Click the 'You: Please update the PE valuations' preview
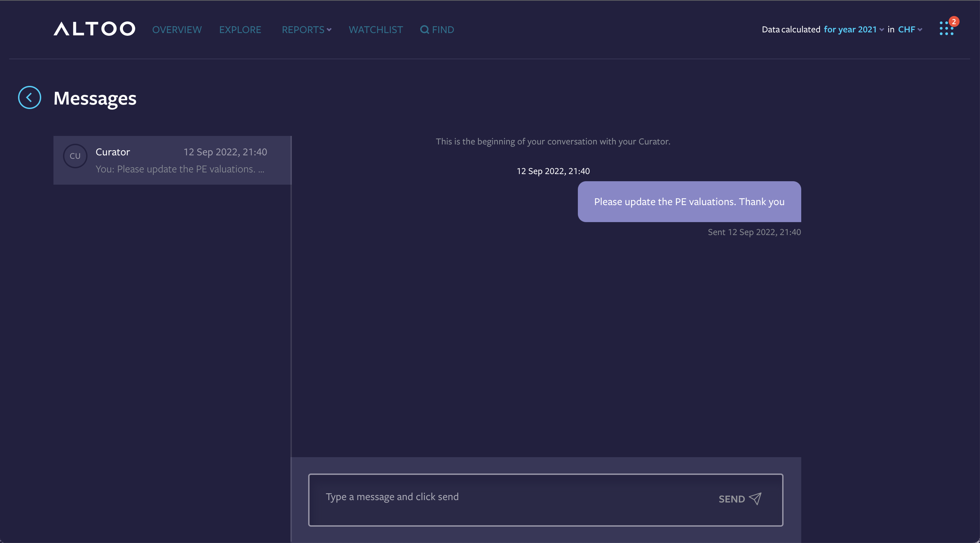Screen dimensions: 980x543 pyautogui.click(x=179, y=169)
